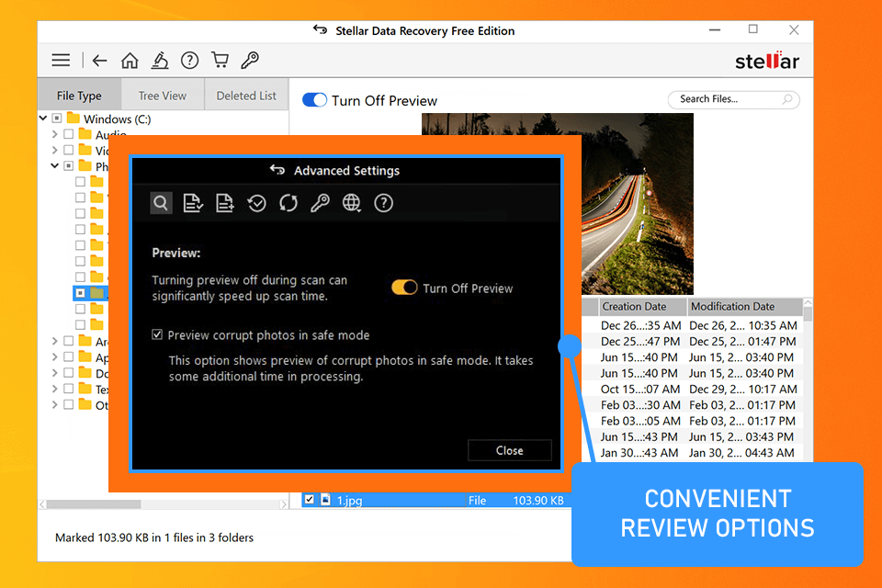This screenshot has width=882, height=588.
Task: Toggle checkbox of the highlighted selected folder
Action: (81, 293)
